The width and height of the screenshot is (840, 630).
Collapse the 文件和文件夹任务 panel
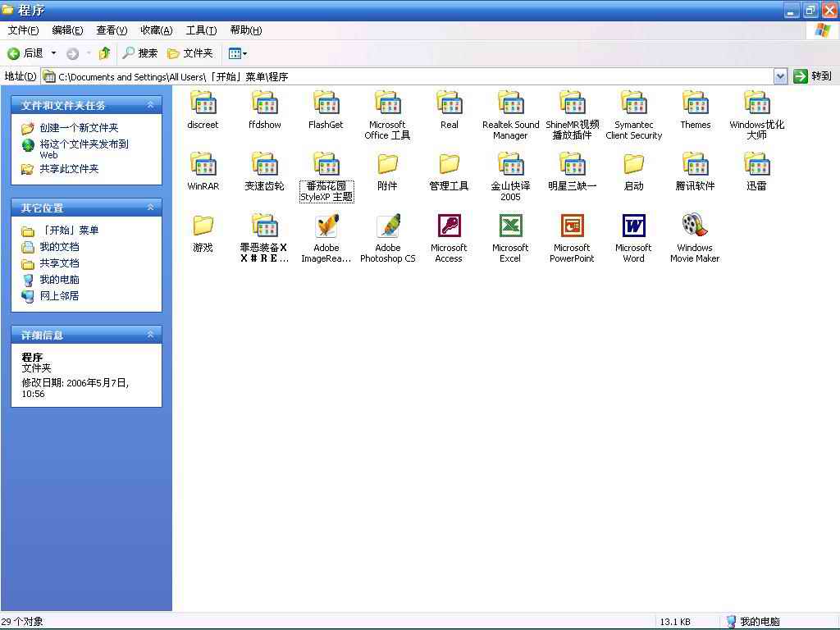150,105
